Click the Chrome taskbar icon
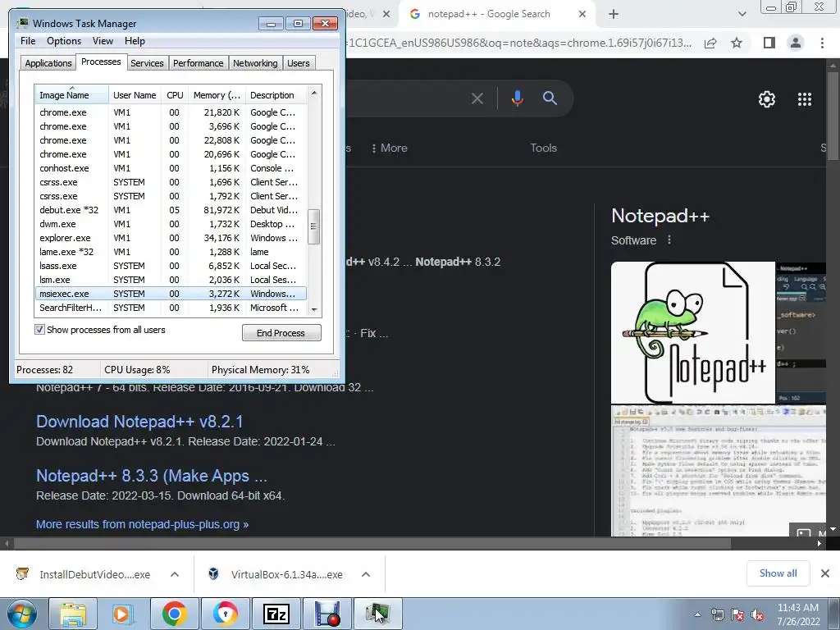The width and height of the screenshot is (840, 630). 174,614
